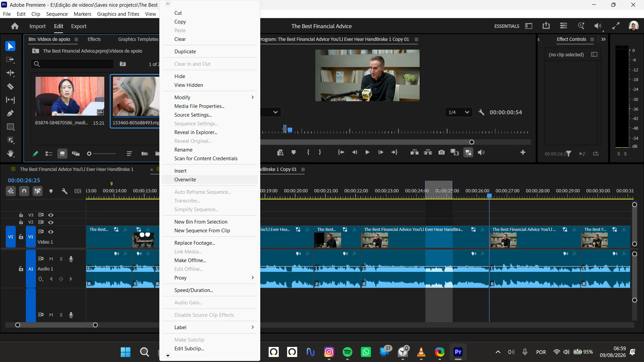Expand the Proxy submenu

(x=210, y=278)
